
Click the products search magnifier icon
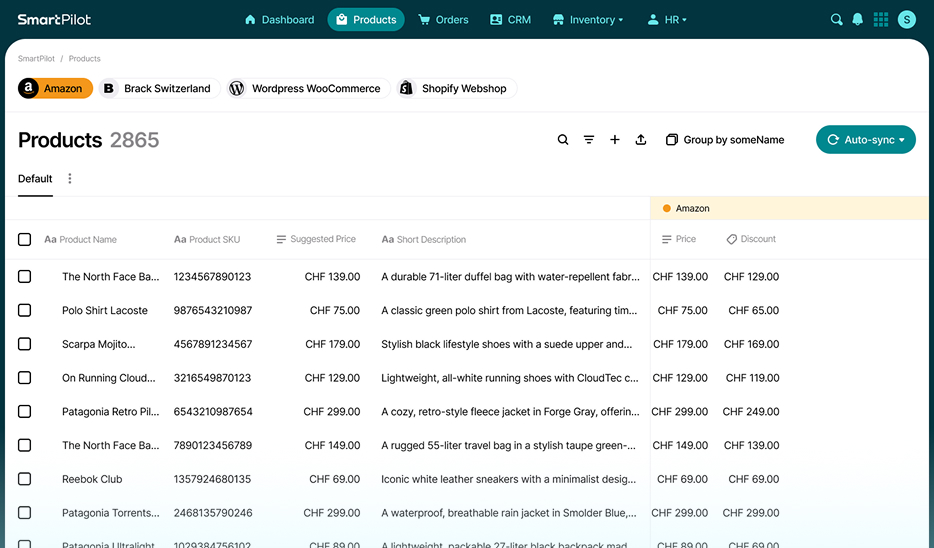tap(563, 139)
